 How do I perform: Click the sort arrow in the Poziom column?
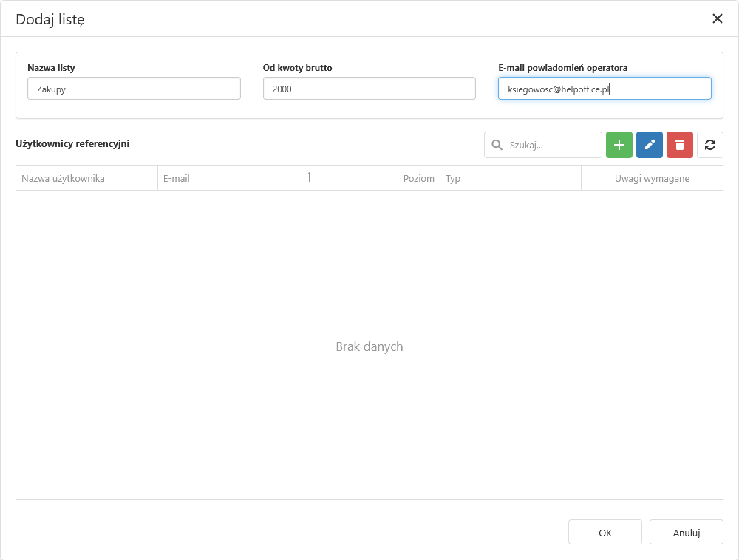click(x=309, y=177)
